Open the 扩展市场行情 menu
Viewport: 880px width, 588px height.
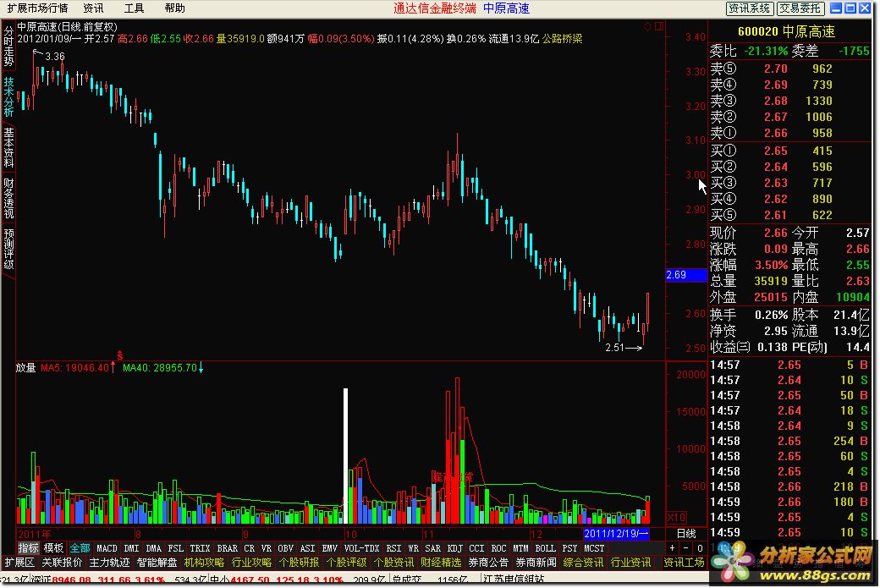tap(37, 8)
